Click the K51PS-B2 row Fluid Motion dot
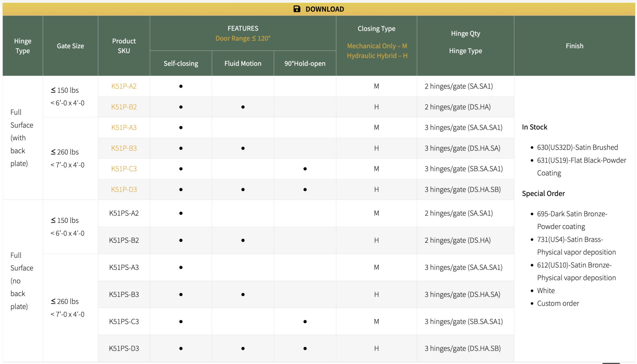Viewport: 637px width, 364px height. coord(243,240)
